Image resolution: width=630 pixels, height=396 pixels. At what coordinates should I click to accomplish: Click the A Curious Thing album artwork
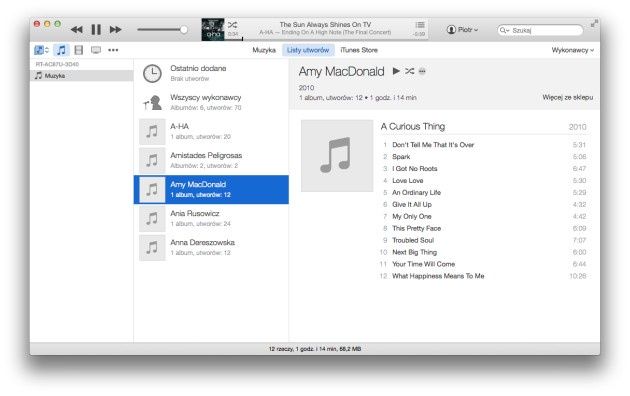337,155
